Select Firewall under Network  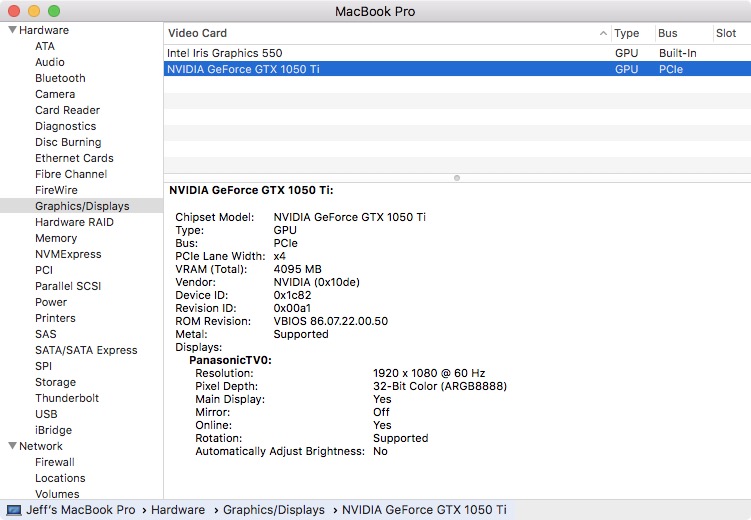(55, 462)
